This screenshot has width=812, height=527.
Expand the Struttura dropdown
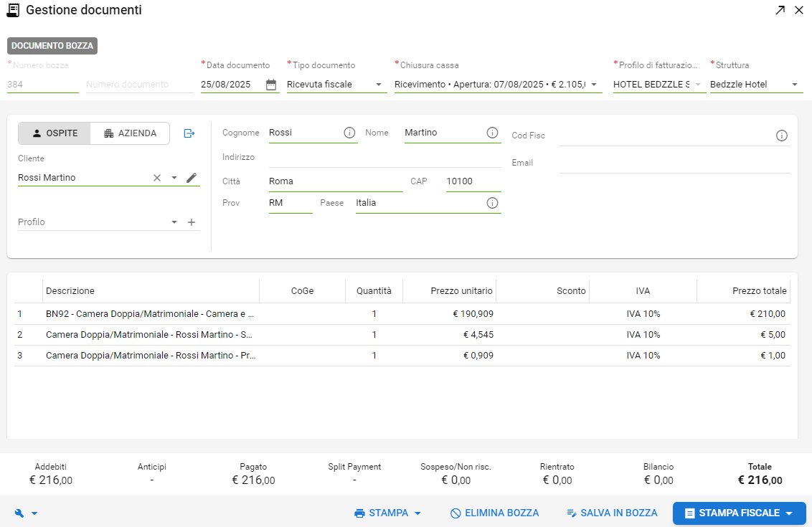[795, 85]
